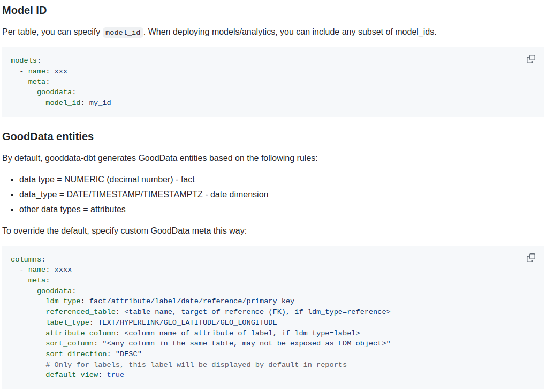
Task: Click the GoodData entities heading
Action: (48, 136)
